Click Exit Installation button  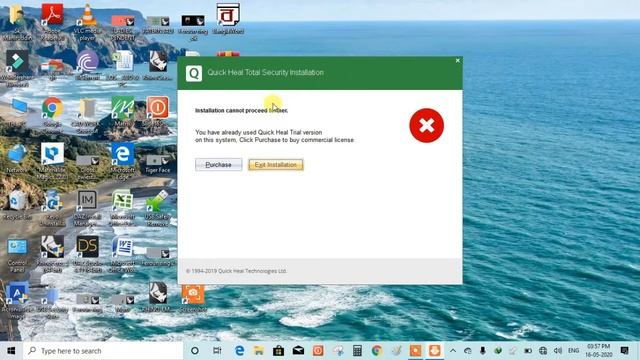(x=276, y=164)
